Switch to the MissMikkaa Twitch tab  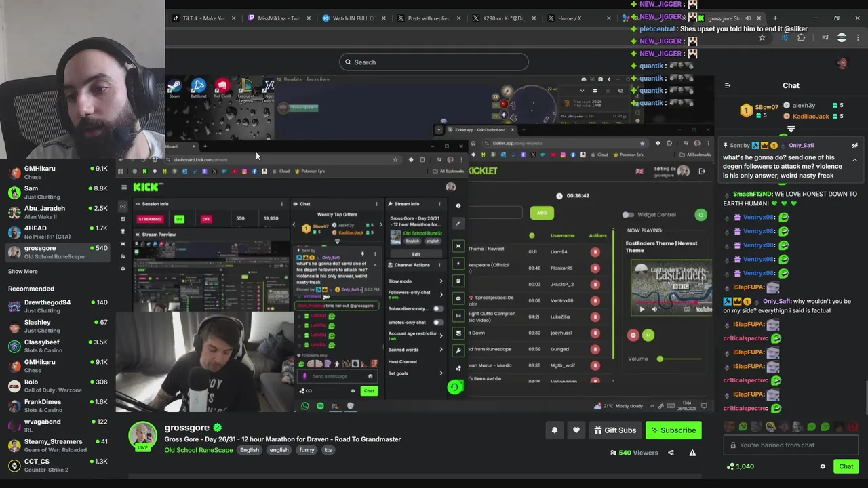click(x=279, y=18)
